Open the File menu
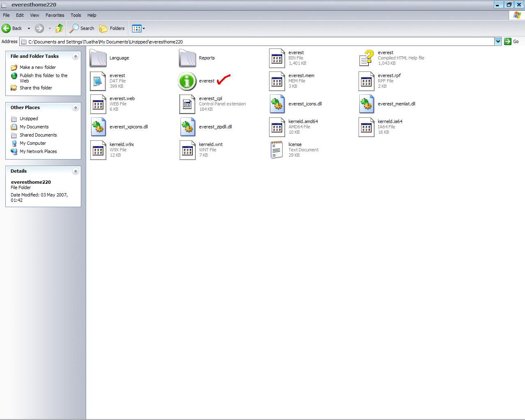 coord(6,15)
